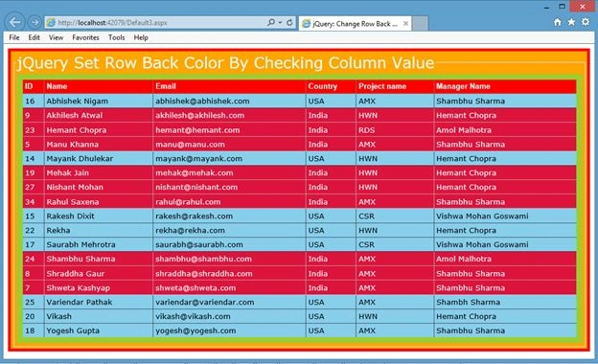Select the Rakesh Dixit cell
The image size is (598, 364).
99,216
